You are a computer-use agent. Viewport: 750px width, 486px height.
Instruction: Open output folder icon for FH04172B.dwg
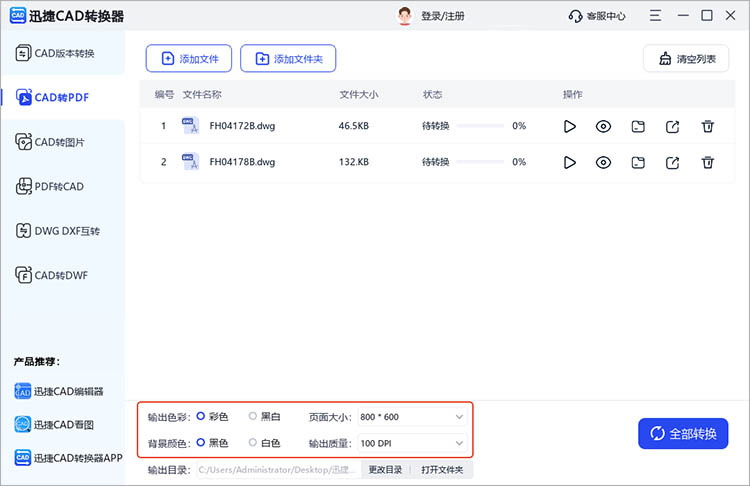coord(638,127)
